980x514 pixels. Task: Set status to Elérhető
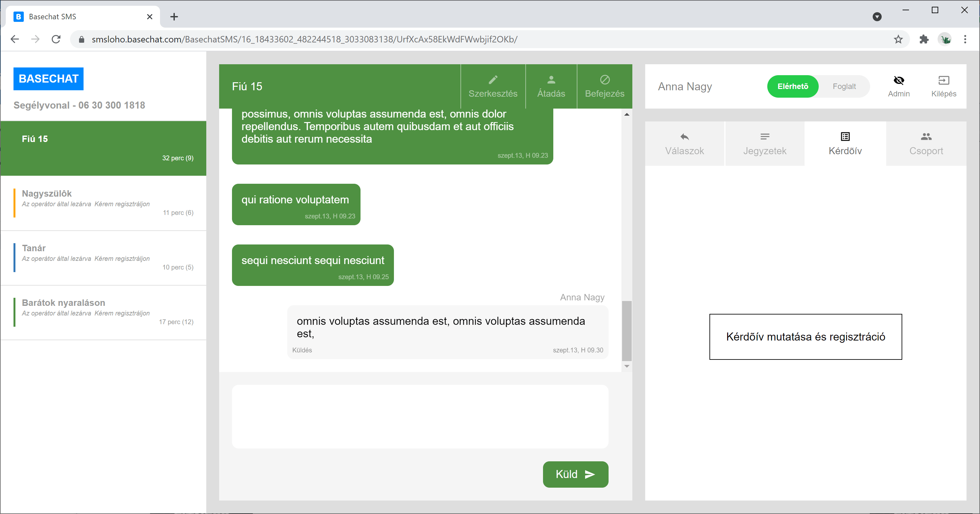[792, 86]
